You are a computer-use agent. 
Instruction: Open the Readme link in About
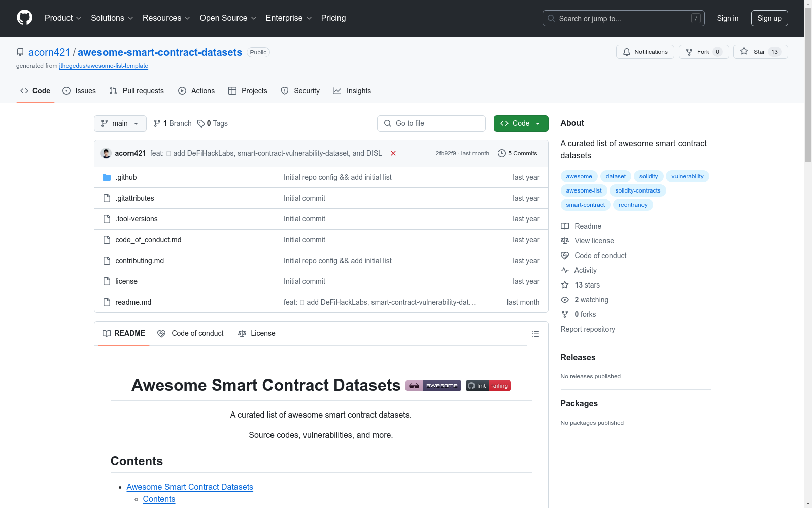click(581, 226)
